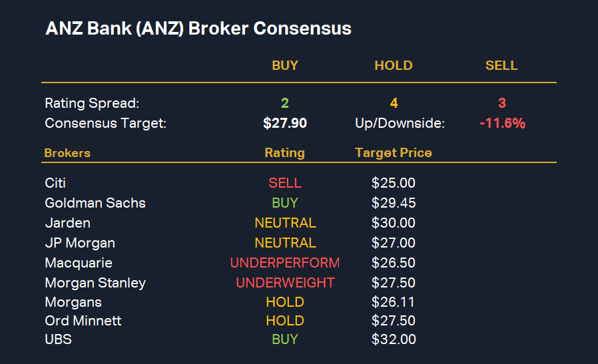Click the Jarden broker name

tap(67, 223)
